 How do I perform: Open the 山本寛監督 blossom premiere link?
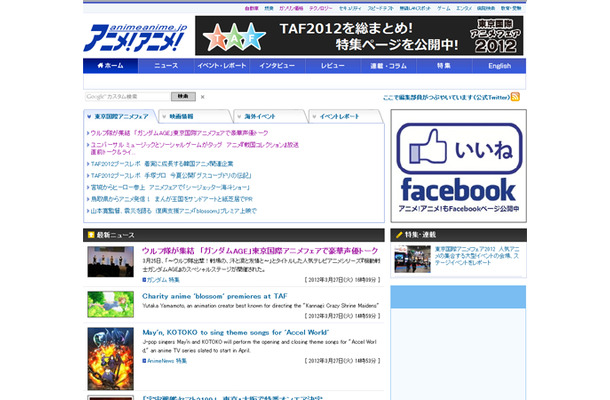point(174,211)
